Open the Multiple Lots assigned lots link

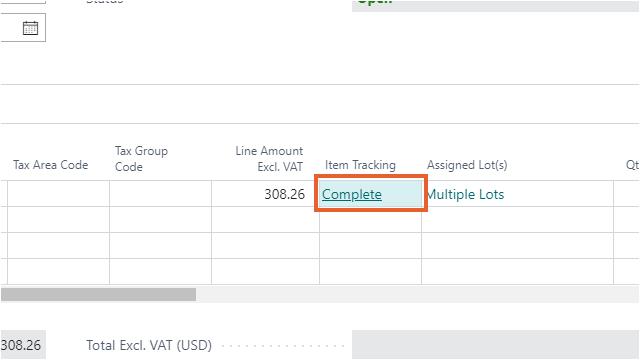pyautogui.click(x=465, y=194)
